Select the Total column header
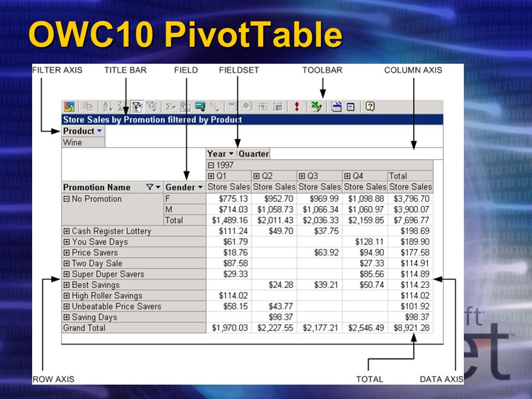The width and height of the screenshot is (532, 399). pyautogui.click(x=410, y=176)
